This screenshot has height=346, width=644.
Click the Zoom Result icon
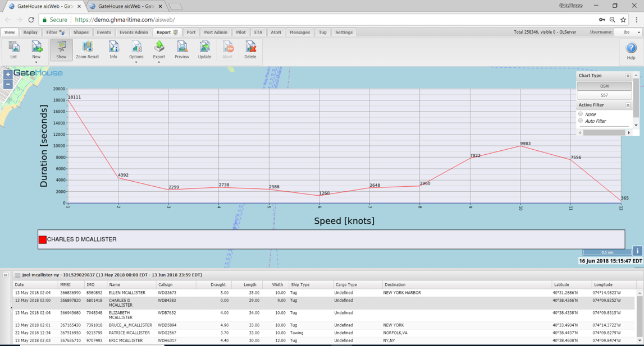87,49
